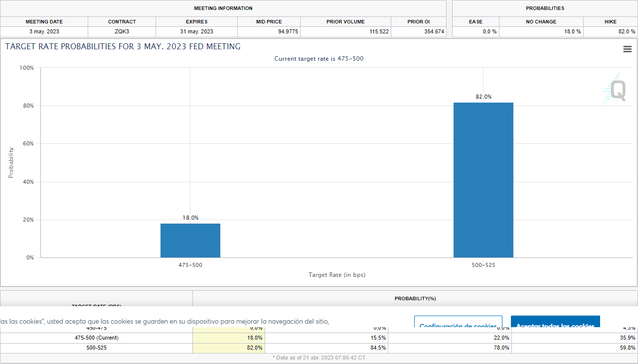Click the MEETING DATE column header
The image size is (638, 364).
44,22
